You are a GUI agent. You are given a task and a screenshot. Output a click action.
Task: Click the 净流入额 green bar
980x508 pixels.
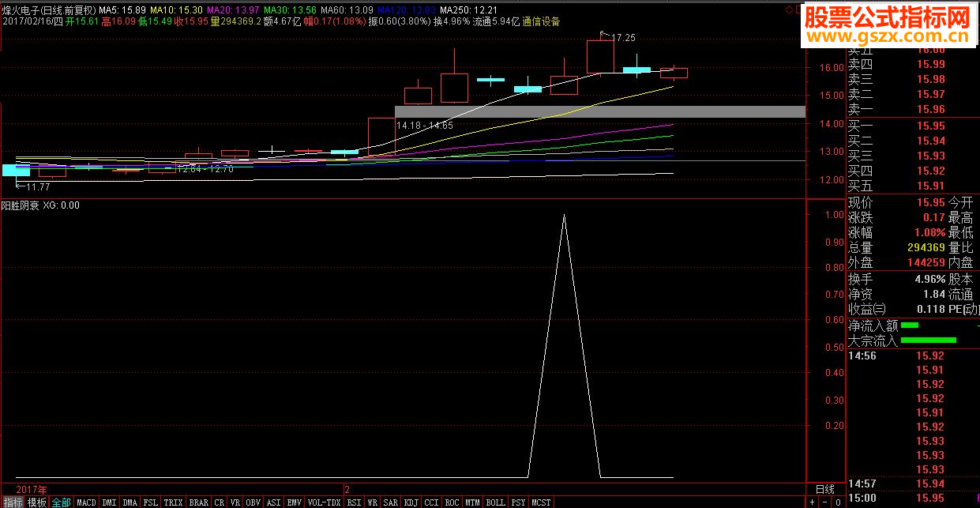(910, 325)
